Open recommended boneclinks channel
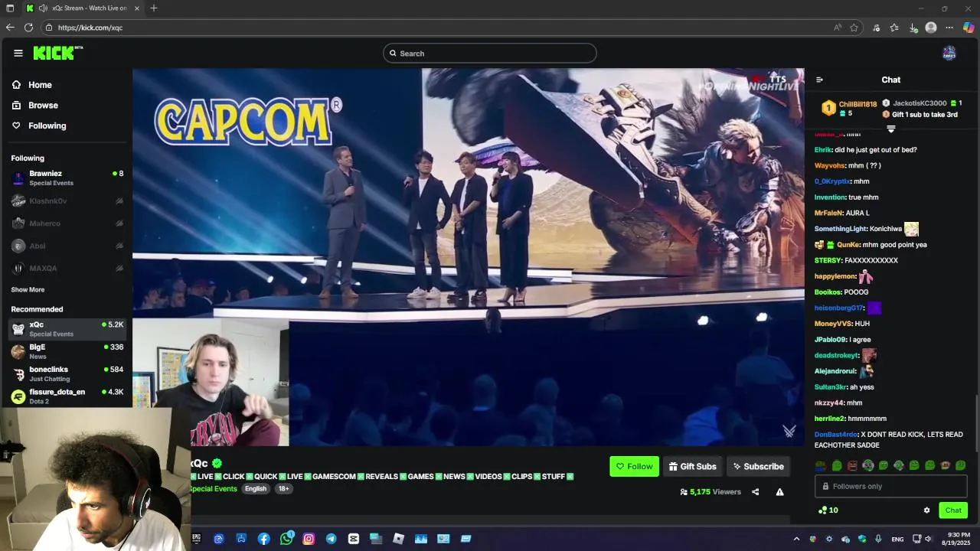 click(x=67, y=374)
